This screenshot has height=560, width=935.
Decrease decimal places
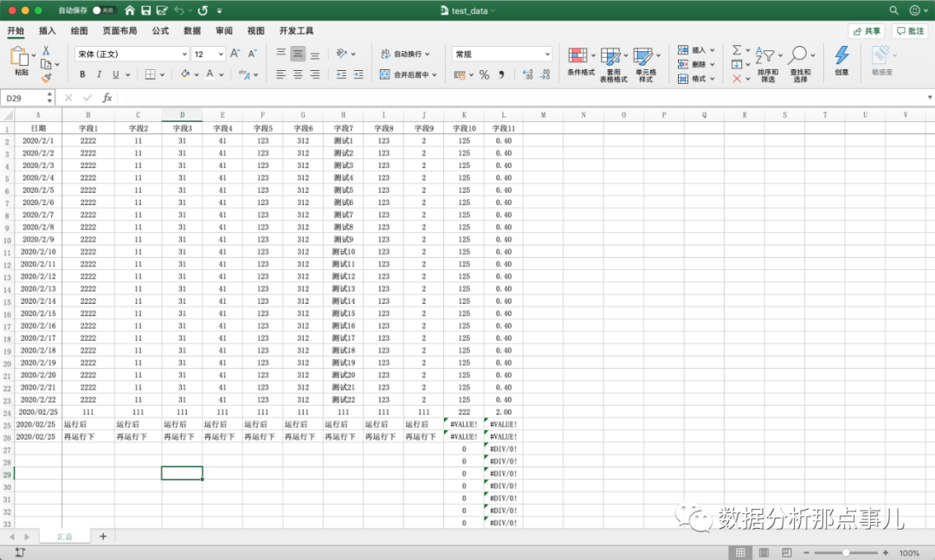(545, 74)
